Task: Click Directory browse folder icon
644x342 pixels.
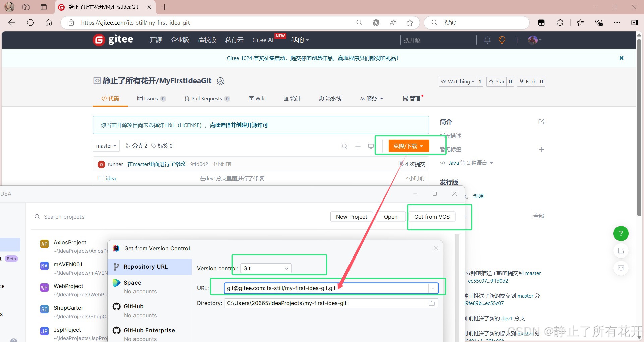Action: tap(432, 303)
